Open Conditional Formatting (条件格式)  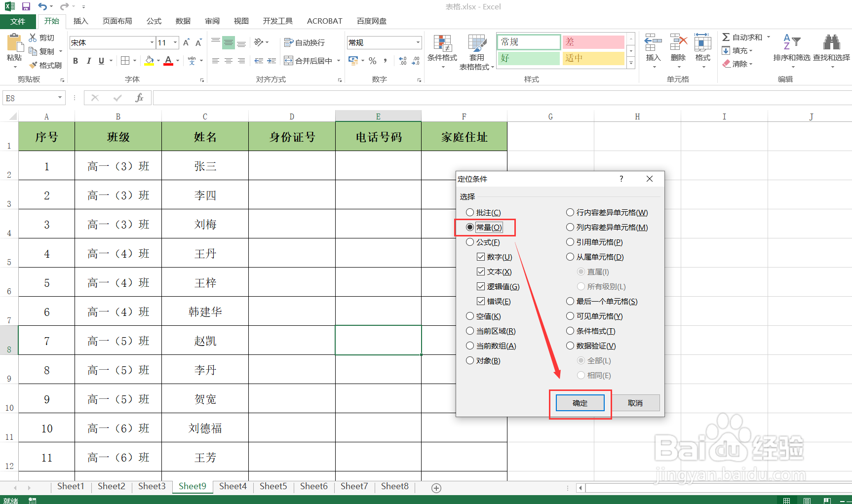[442, 52]
